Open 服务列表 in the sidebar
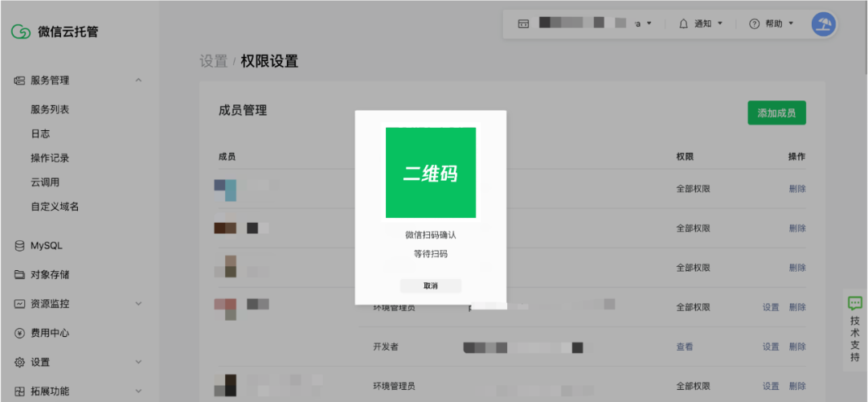The height and width of the screenshot is (402, 868). click(x=50, y=109)
